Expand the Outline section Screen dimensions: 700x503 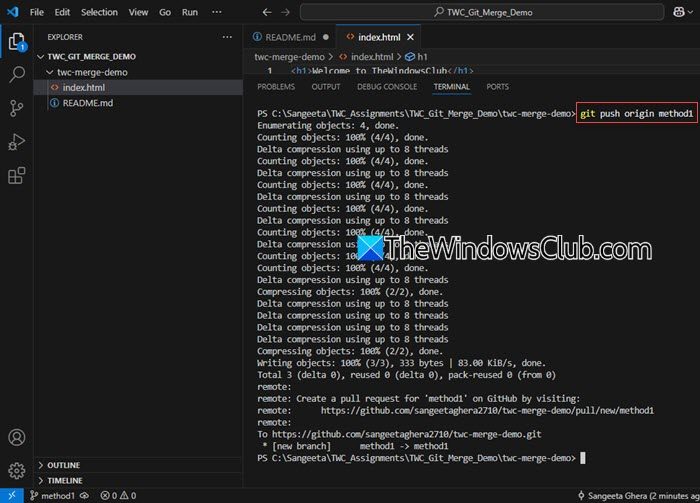(63, 465)
